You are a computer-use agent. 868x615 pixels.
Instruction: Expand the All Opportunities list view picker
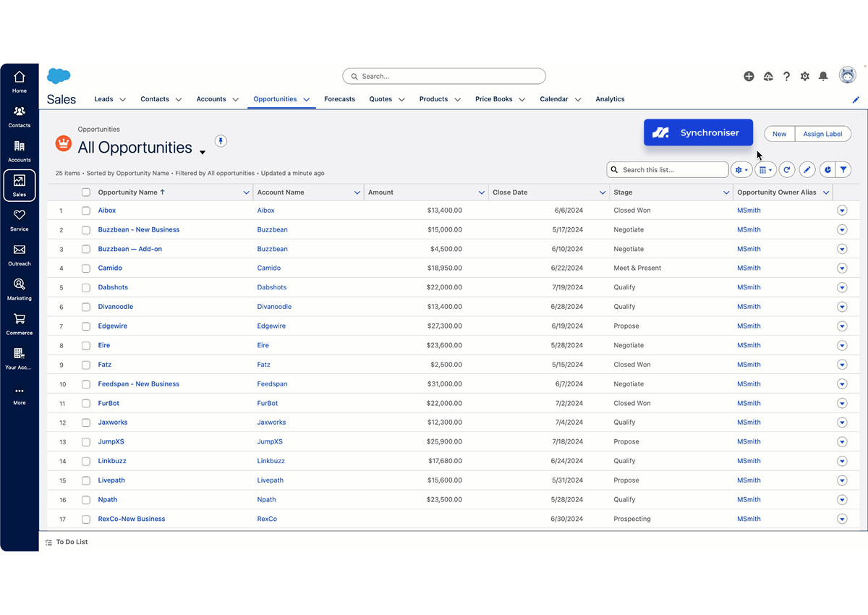pos(203,152)
